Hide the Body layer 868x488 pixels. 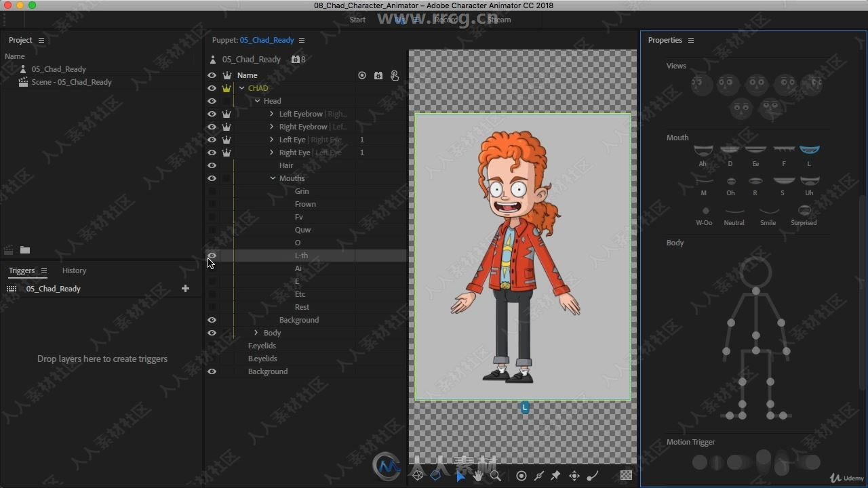tap(212, 333)
